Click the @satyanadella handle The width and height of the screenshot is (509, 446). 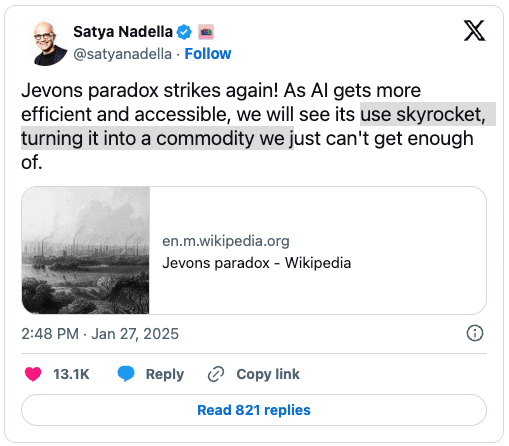(x=122, y=54)
